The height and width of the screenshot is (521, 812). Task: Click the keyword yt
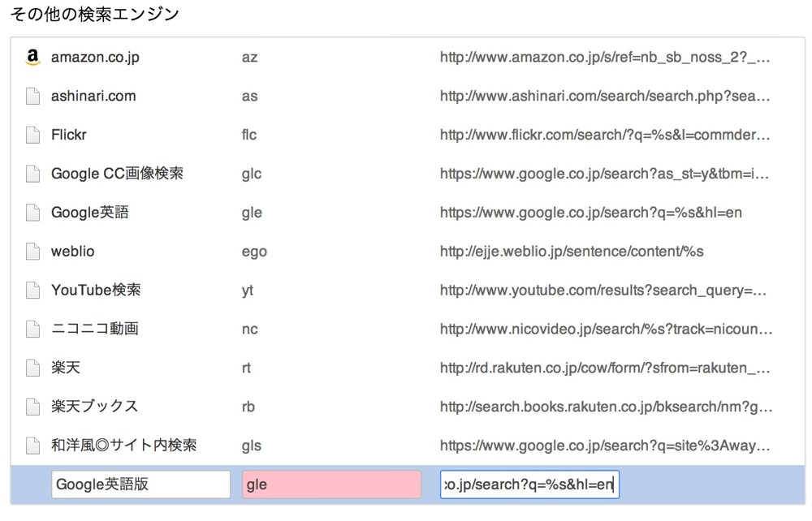pyautogui.click(x=248, y=291)
